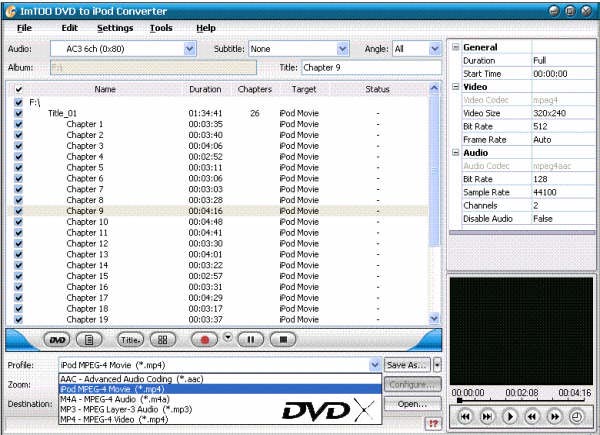
Task: Click the Status column header
Action: [377, 90]
